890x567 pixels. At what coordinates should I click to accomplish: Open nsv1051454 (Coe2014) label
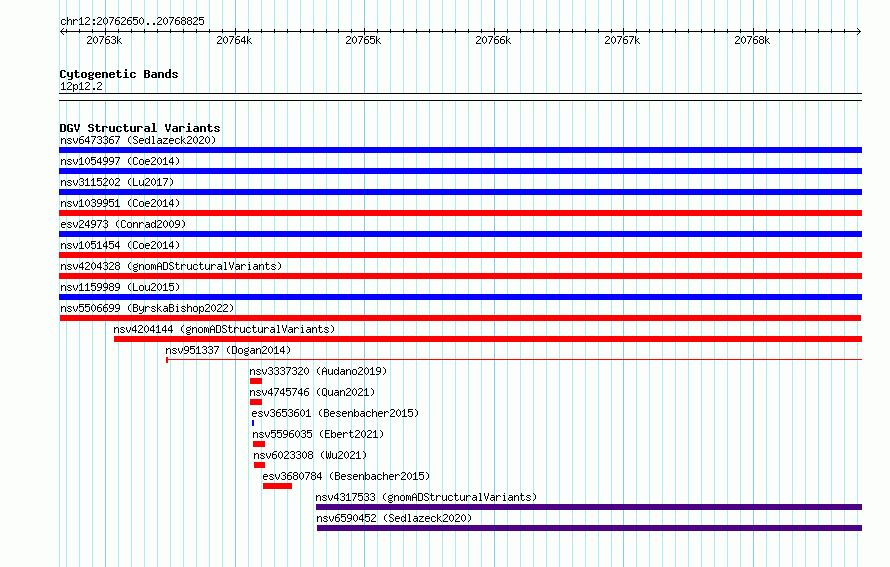coord(120,245)
